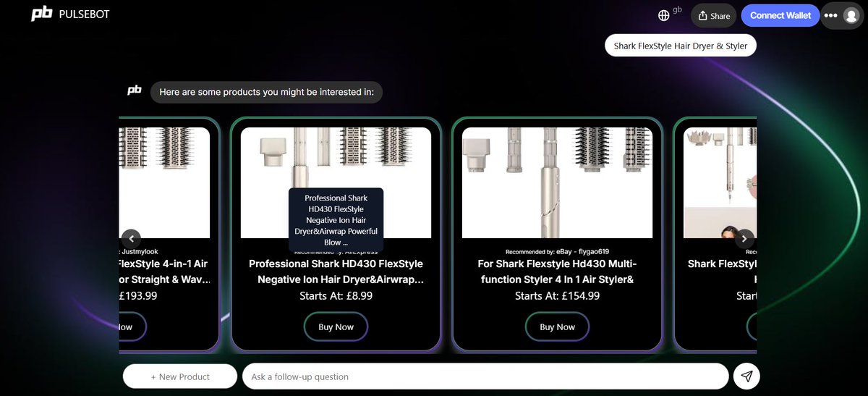Click the £193.99 price text
This screenshot has width=868, height=396.
pyautogui.click(x=137, y=295)
